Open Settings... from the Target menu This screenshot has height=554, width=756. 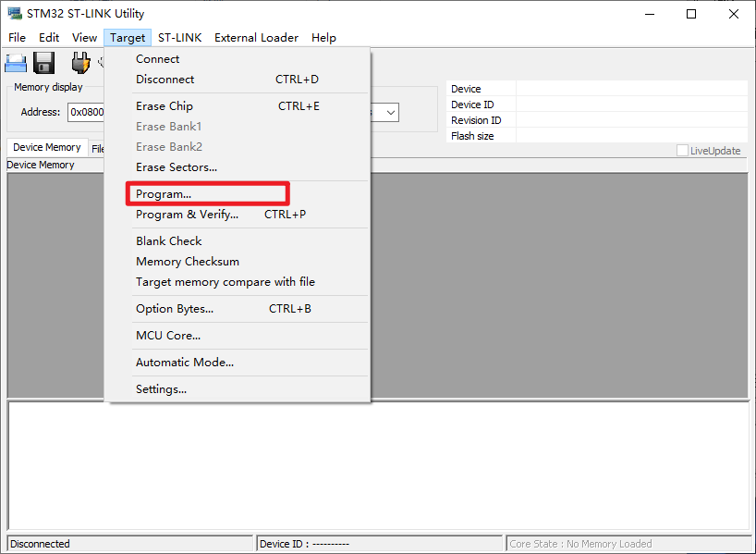[x=238, y=389]
